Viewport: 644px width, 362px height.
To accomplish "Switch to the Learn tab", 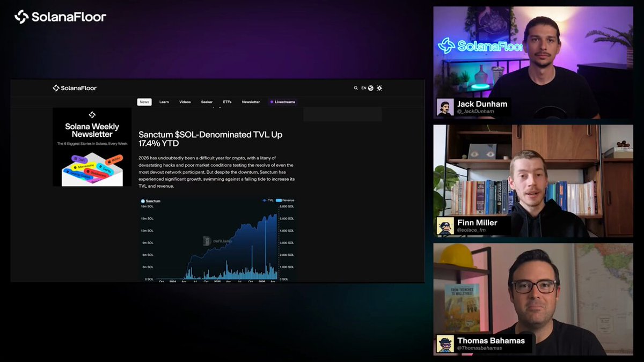I will point(164,102).
